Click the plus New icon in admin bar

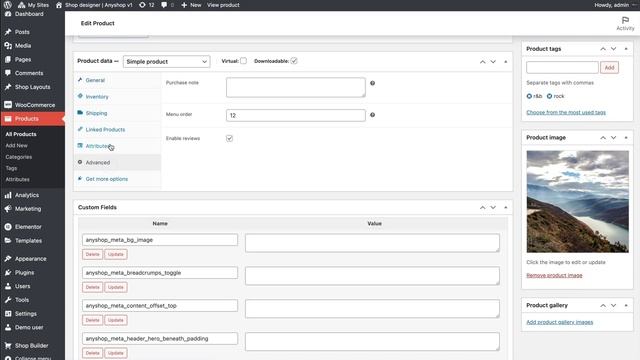click(184, 5)
